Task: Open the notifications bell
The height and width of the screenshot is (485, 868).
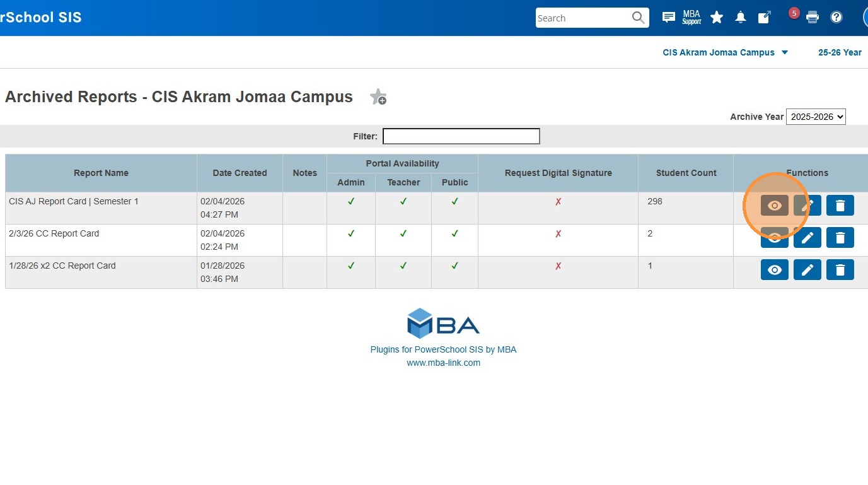Action: [x=741, y=18]
